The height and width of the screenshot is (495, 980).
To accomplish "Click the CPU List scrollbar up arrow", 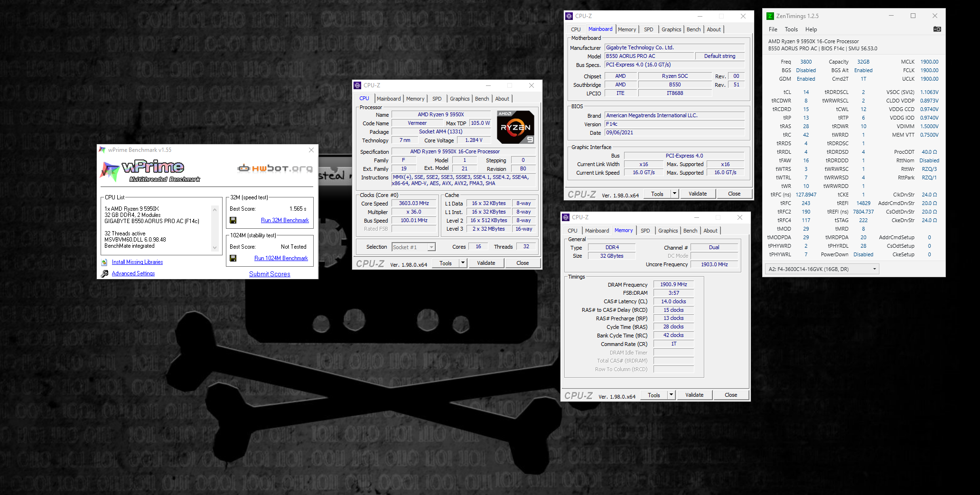I will click(215, 209).
